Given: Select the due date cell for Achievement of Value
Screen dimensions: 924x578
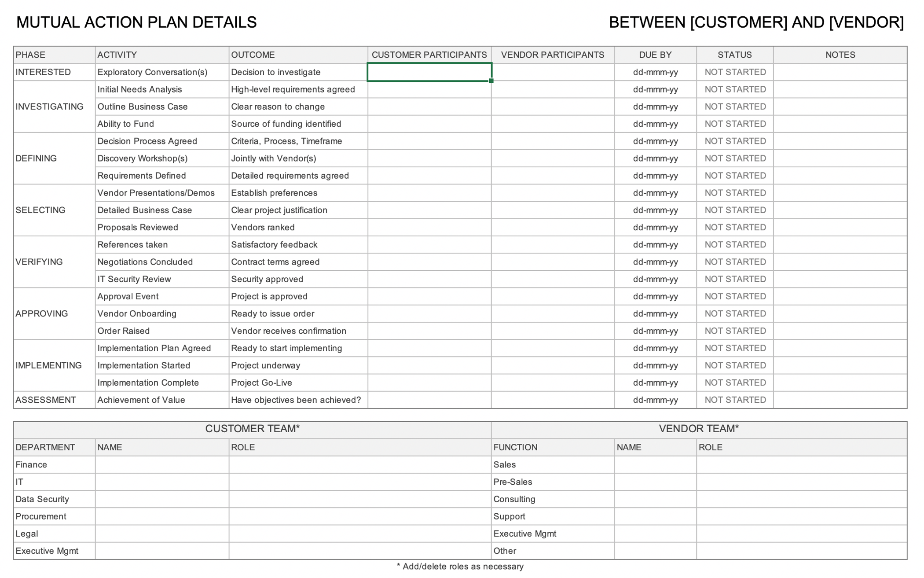Looking at the screenshot, I should click(655, 400).
